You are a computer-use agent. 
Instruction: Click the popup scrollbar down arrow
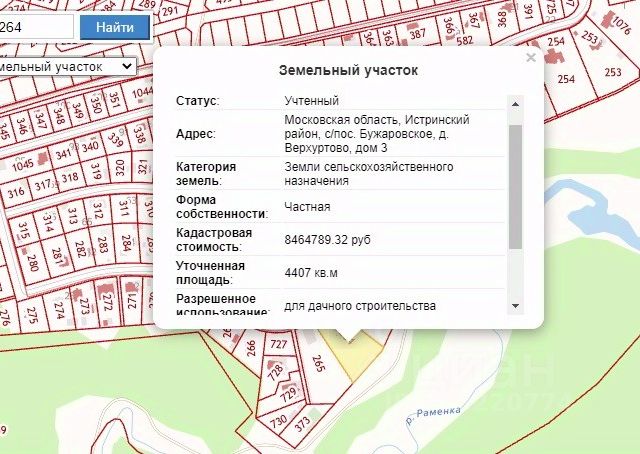[x=515, y=306]
